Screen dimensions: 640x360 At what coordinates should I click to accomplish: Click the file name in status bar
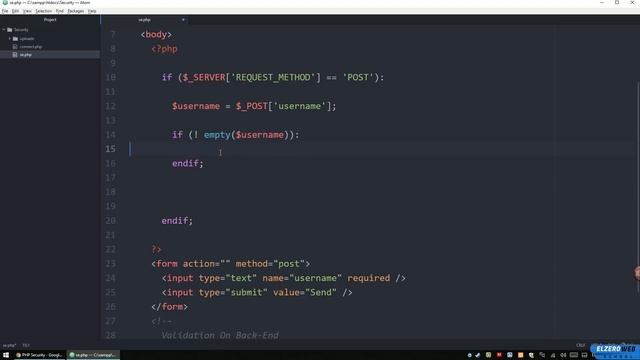click(x=9, y=345)
